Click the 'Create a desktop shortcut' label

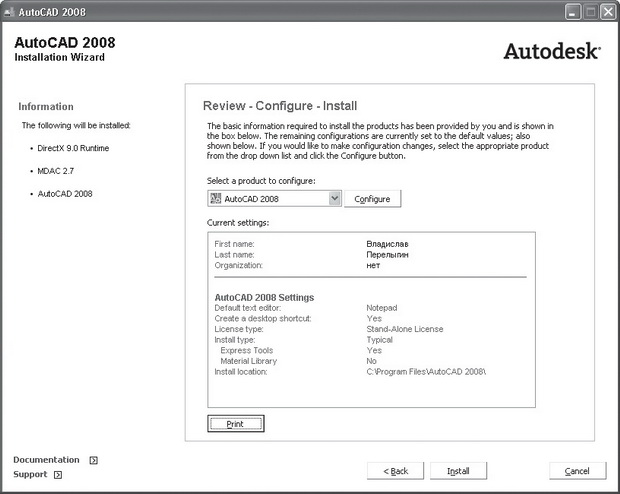(263, 318)
